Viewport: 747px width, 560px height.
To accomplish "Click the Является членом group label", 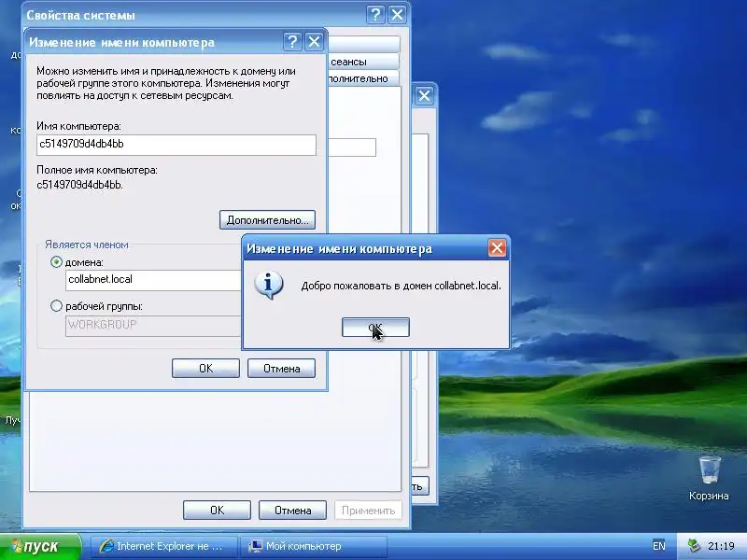I will click(x=87, y=245).
